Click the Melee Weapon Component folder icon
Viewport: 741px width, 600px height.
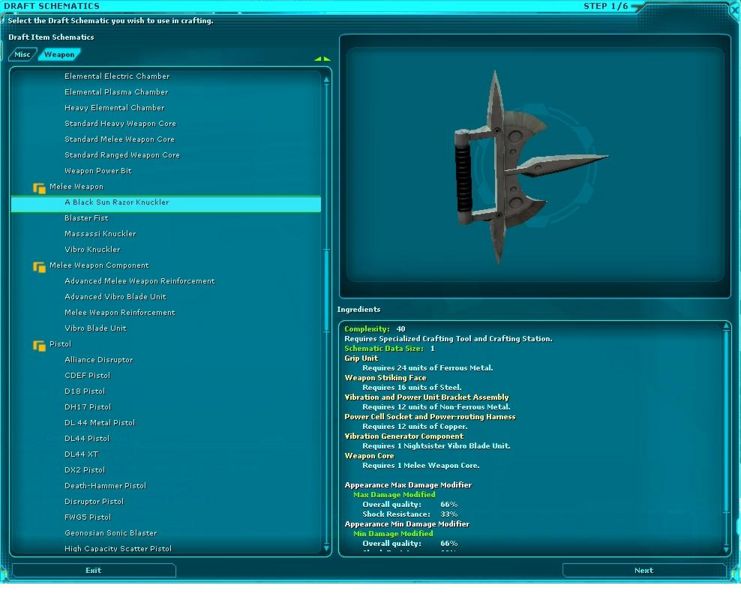(x=39, y=266)
